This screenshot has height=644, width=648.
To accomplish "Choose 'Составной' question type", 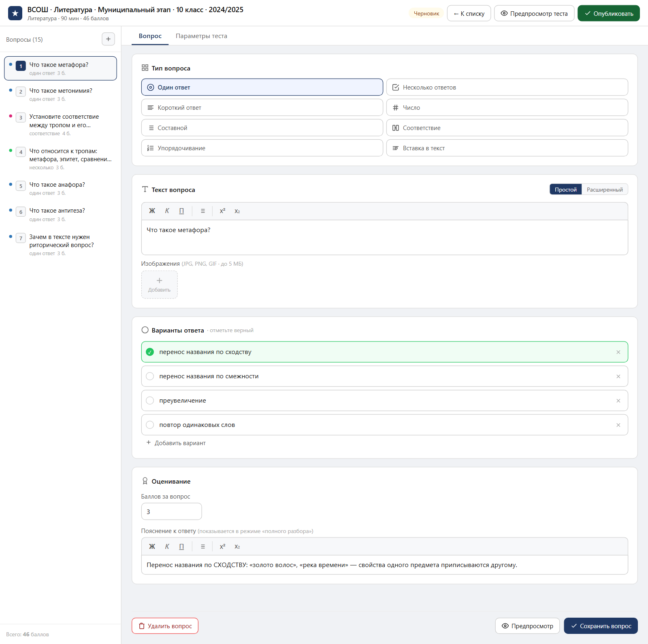I will point(262,128).
